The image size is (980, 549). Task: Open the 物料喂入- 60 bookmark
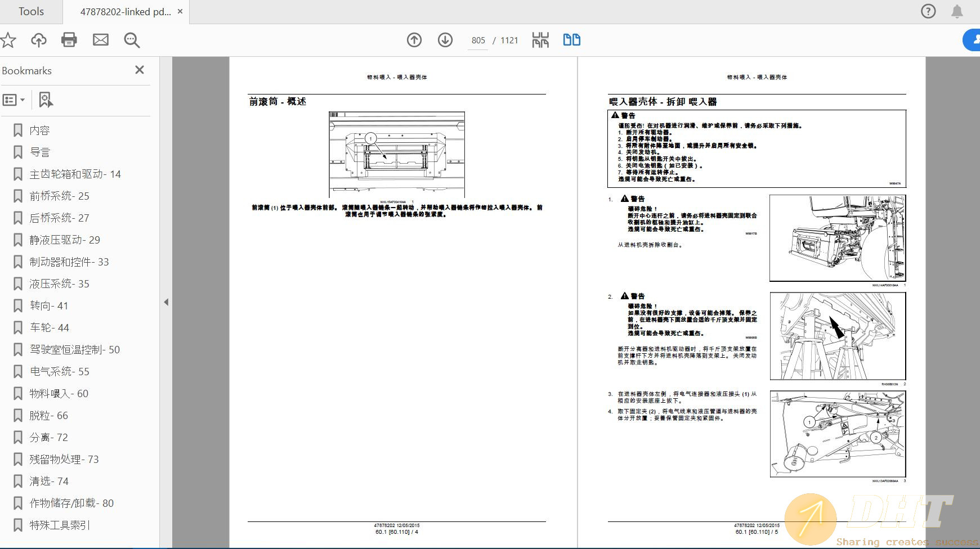[59, 394]
